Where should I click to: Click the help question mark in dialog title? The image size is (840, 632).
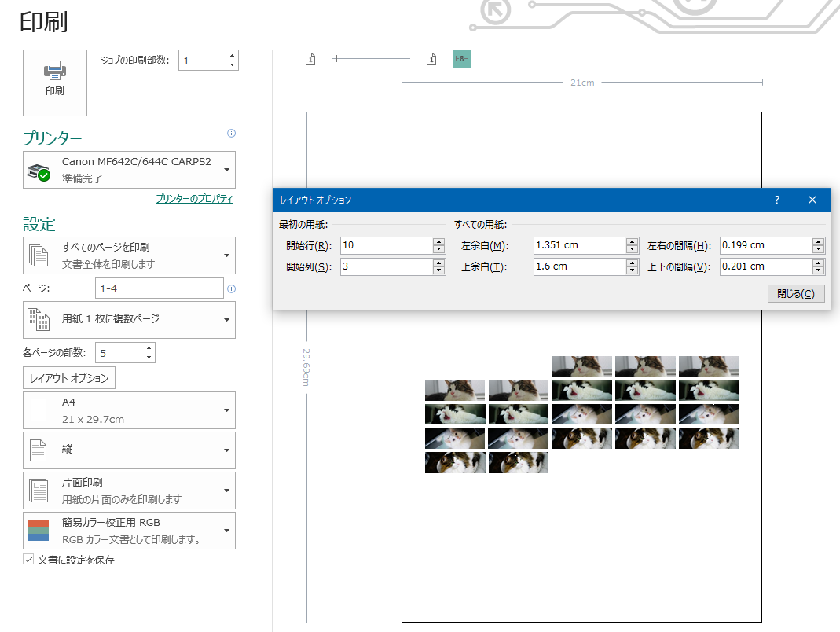point(777,200)
